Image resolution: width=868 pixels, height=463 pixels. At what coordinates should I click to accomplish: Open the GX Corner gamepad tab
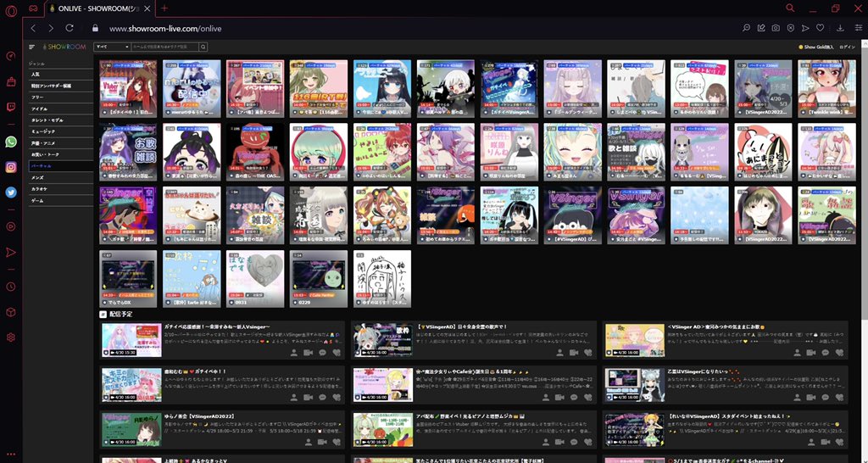tap(33, 8)
